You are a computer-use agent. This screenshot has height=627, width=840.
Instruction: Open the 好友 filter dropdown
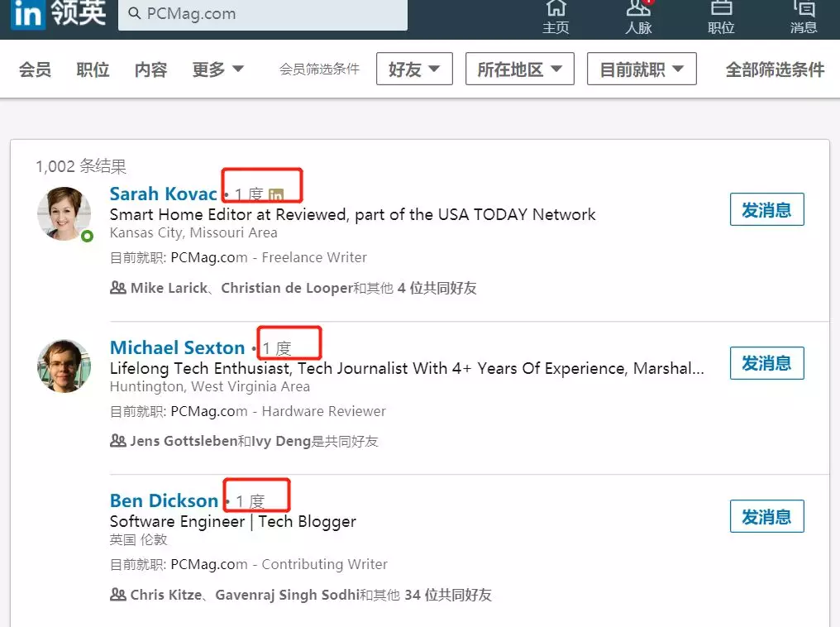click(414, 69)
